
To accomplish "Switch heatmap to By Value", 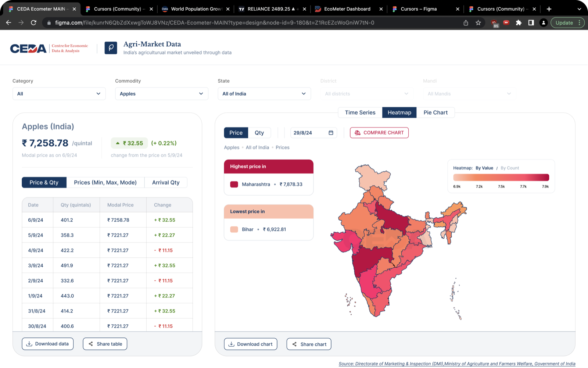I will [484, 168].
